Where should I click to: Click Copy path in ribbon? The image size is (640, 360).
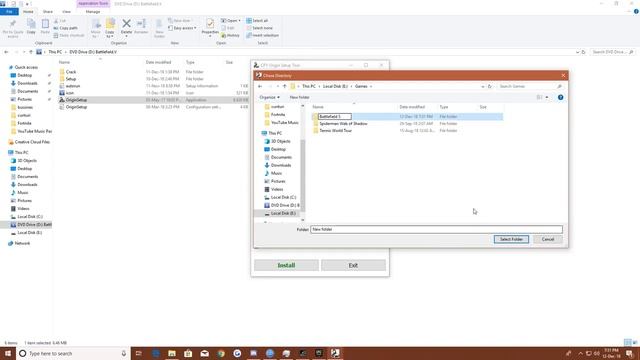(66, 28)
